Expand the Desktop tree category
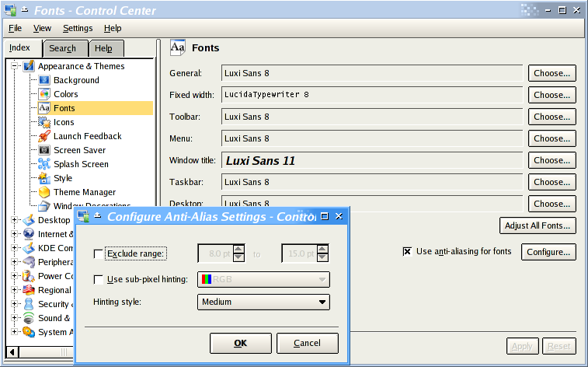Screen dimensions: 588x367 tap(15, 220)
